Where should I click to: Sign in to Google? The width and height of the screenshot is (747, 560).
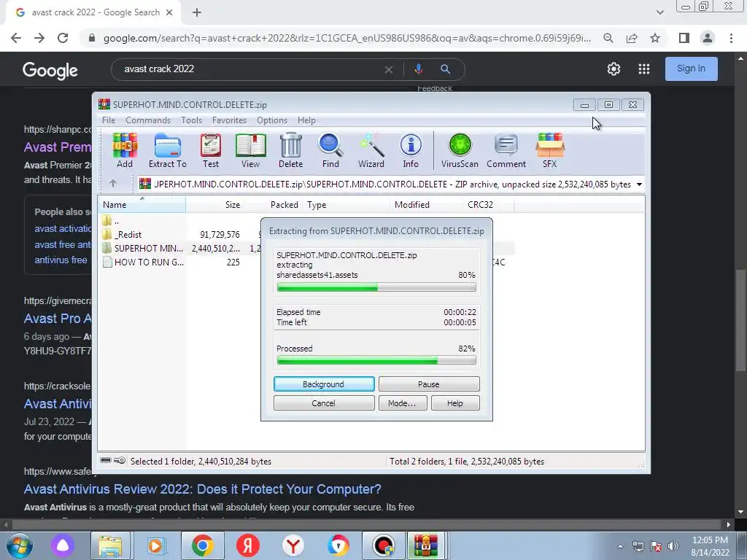click(x=692, y=69)
